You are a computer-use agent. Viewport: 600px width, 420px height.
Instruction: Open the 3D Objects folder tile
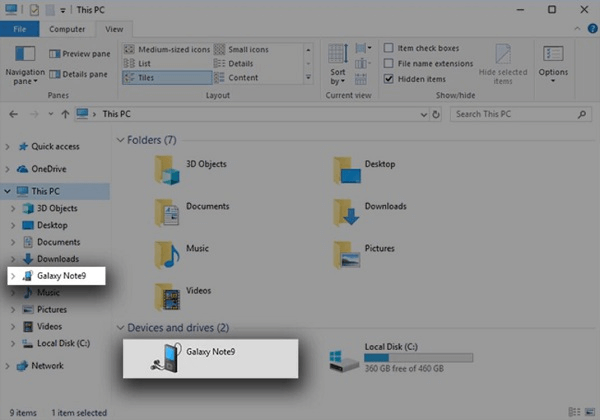(x=167, y=170)
